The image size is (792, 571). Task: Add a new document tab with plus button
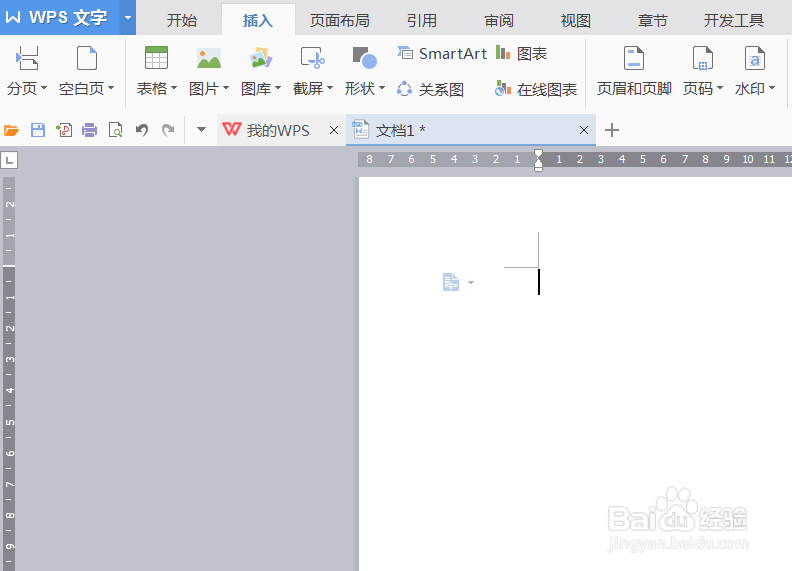coord(612,130)
